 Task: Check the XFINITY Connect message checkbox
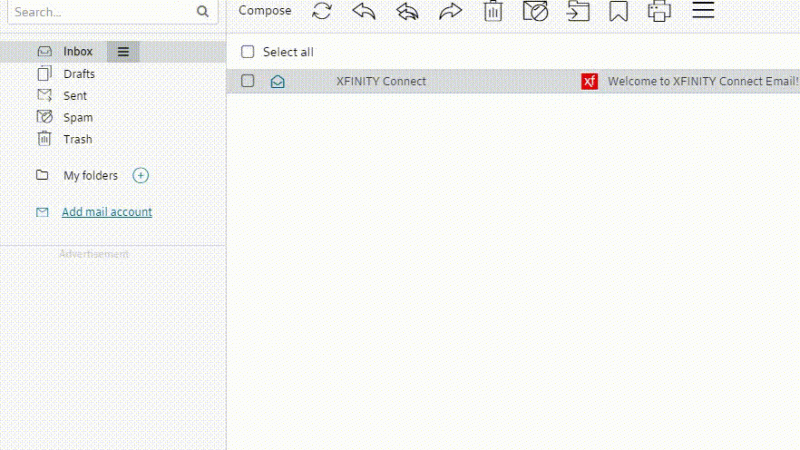pyautogui.click(x=248, y=81)
